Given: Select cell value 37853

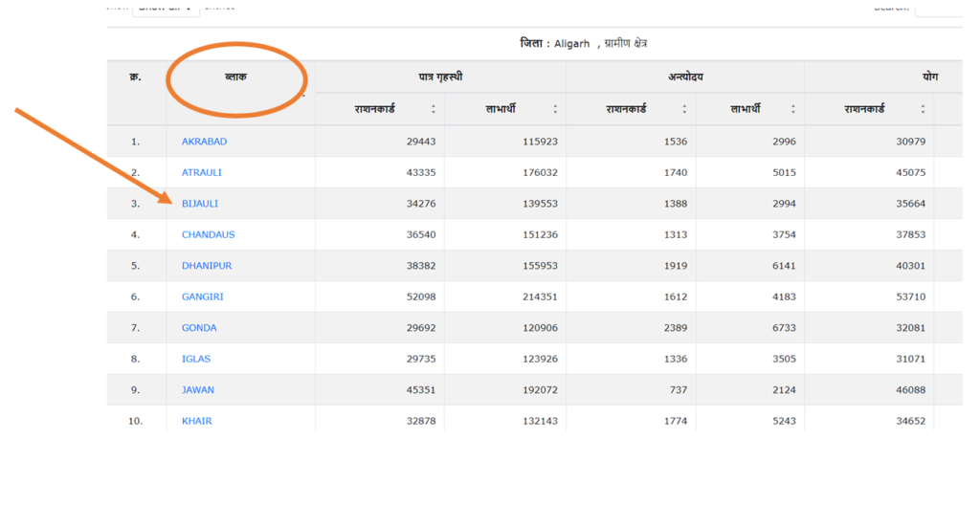Looking at the screenshot, I should click(911, 235).
